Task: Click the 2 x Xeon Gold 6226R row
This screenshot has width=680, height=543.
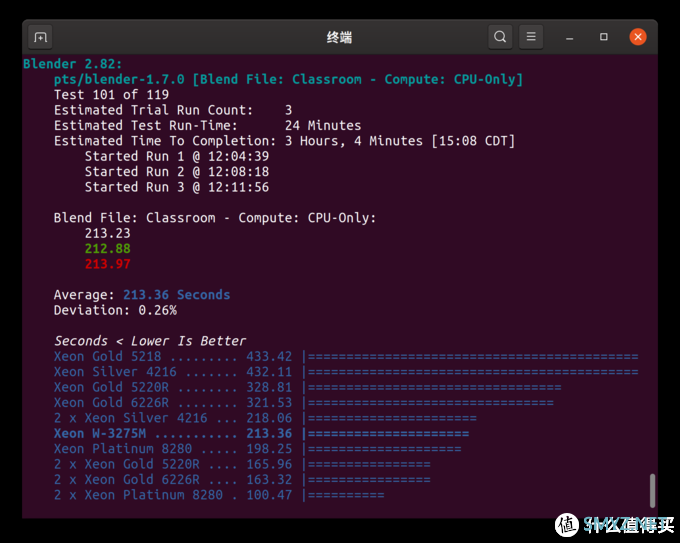Action: pyautogui.click(x=242, y=480)
